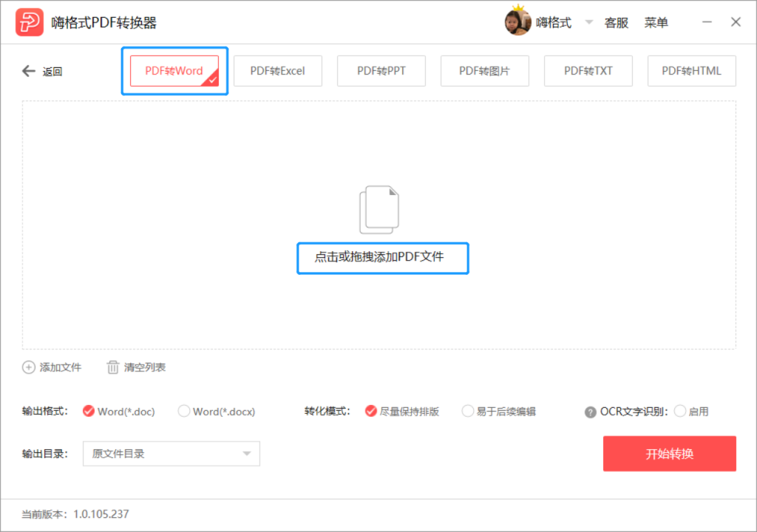The image size is (757, 532).
Task: Click the 返回 back label
Action: click(52, 72)
